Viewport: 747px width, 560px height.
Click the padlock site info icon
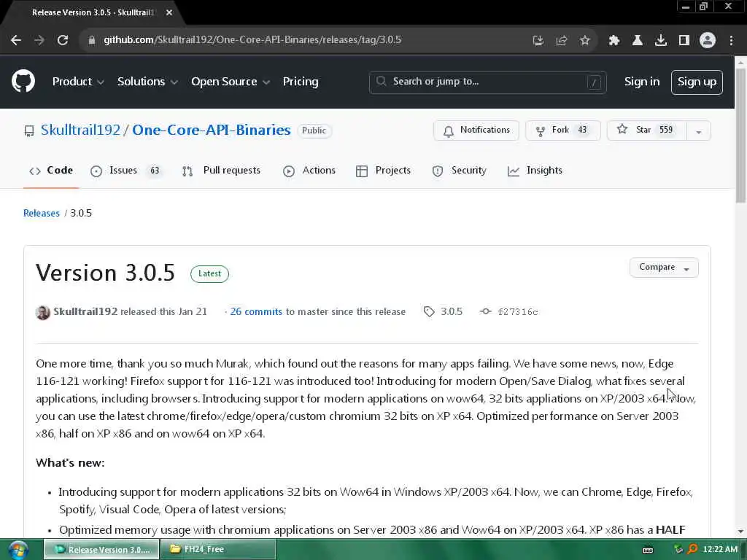click(x=92, y=40)
